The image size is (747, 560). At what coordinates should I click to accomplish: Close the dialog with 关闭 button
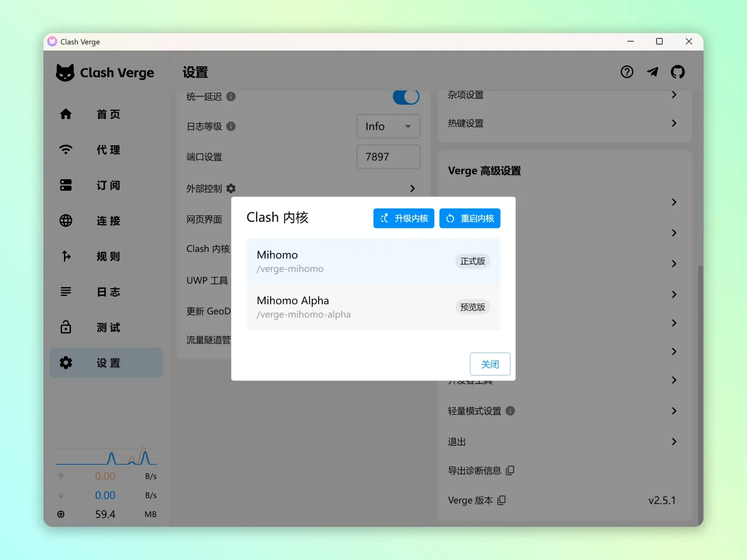point(490,364)
